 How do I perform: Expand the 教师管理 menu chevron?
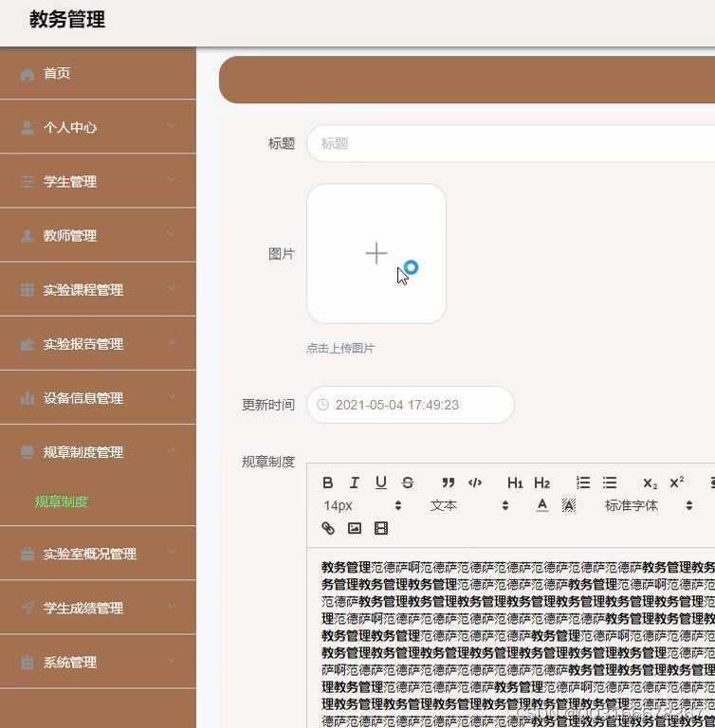click(x=172, y=234)
